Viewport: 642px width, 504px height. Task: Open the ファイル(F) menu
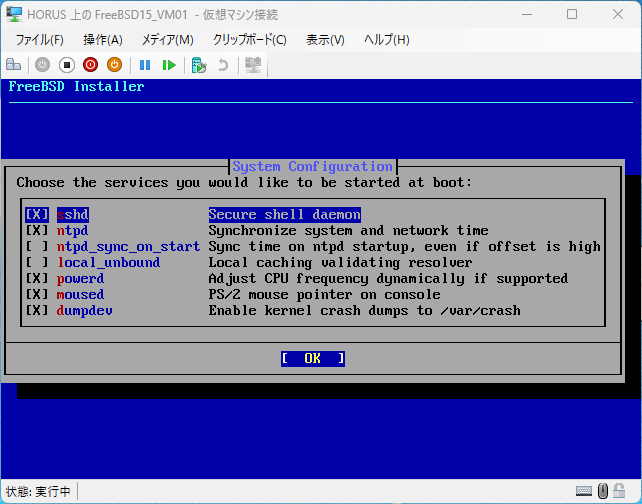click(x=39, y=40)
